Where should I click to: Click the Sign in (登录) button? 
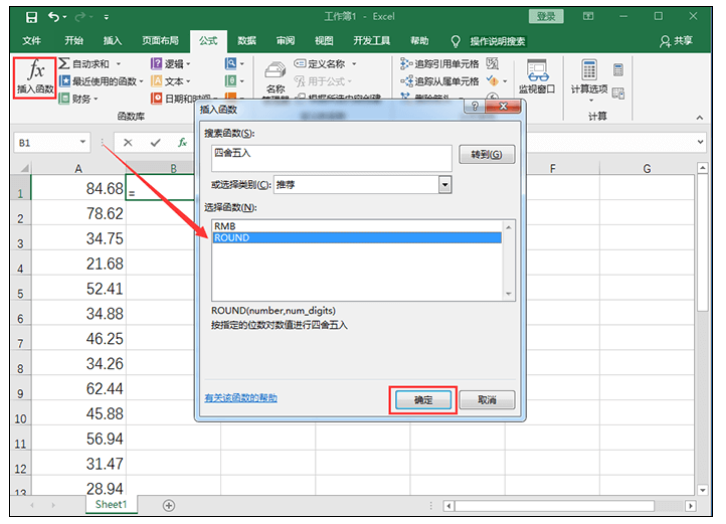[x=546, y=16]
